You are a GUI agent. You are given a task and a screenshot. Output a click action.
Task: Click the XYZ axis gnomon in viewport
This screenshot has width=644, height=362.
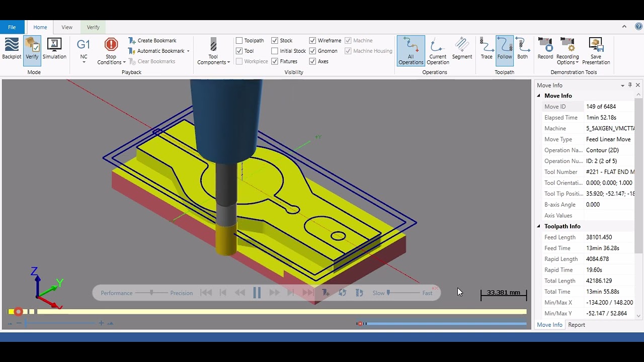(46, 289)
